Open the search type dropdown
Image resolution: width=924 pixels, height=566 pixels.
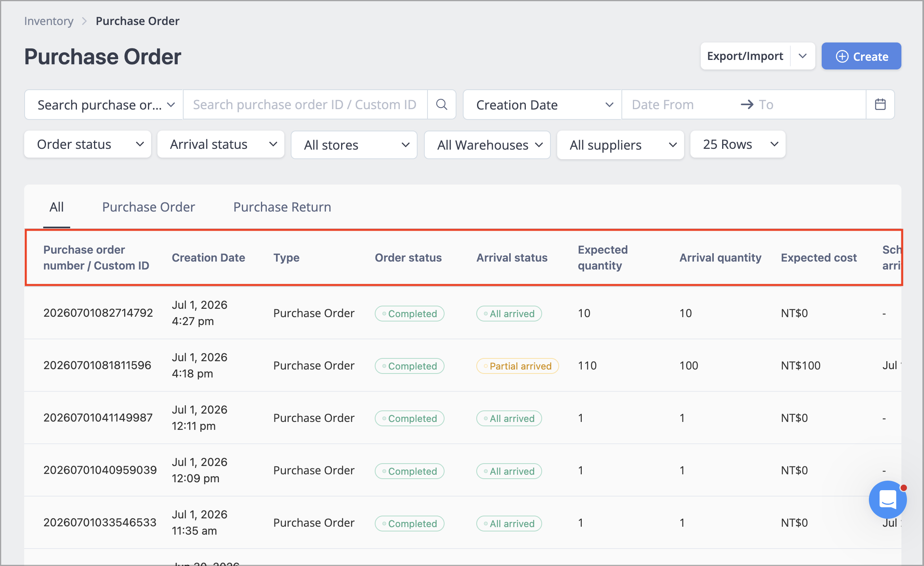(x=104, y=104)
